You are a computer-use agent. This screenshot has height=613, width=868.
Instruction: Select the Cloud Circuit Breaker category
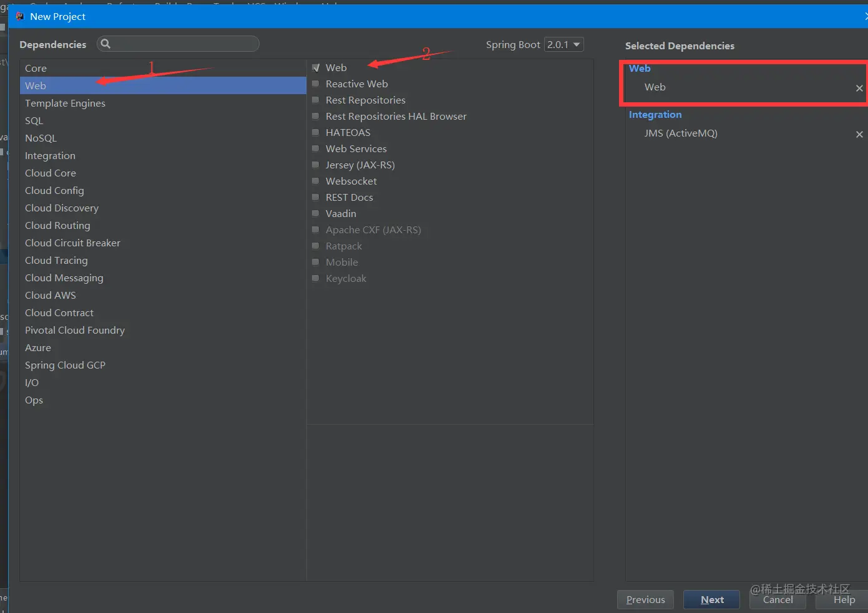coord(163,243)
